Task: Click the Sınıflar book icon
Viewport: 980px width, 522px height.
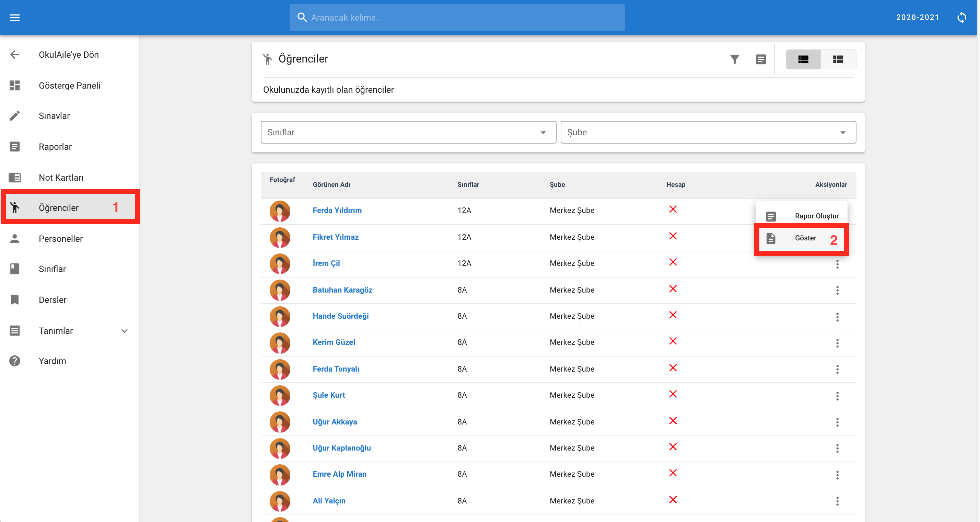Action: [14, 269]
